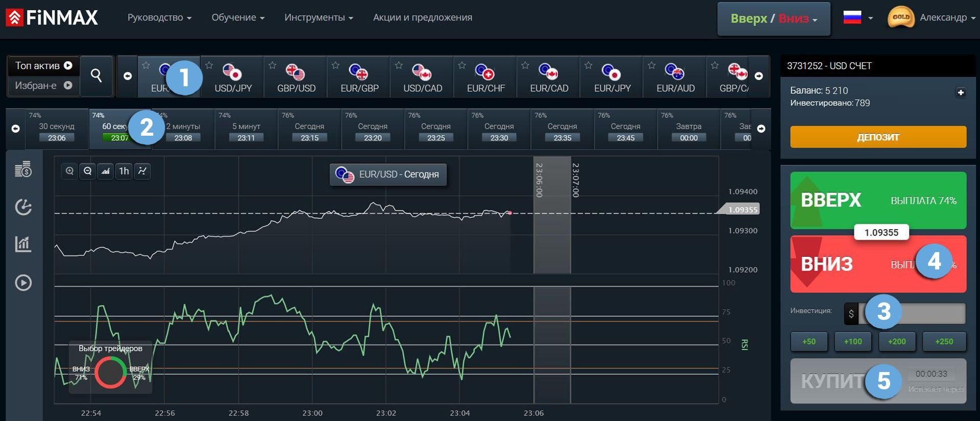Screen dimensions: 980x421
Task: Add +50 to investment
Action: click(x=809, y=341)
